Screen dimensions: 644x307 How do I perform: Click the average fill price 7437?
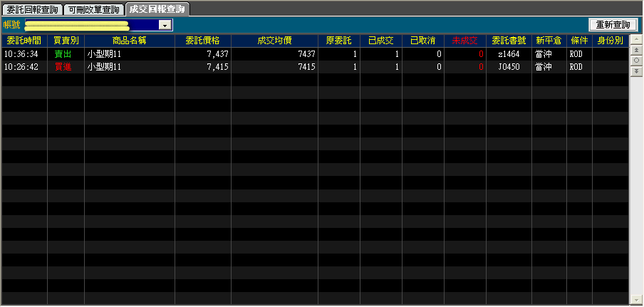pos(307,53)
